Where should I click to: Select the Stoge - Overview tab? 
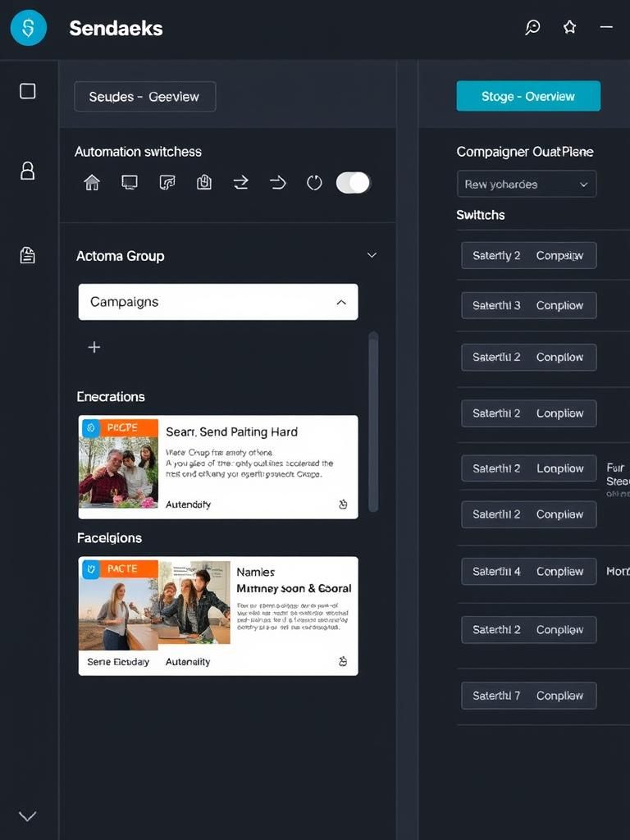click(528, 97)
